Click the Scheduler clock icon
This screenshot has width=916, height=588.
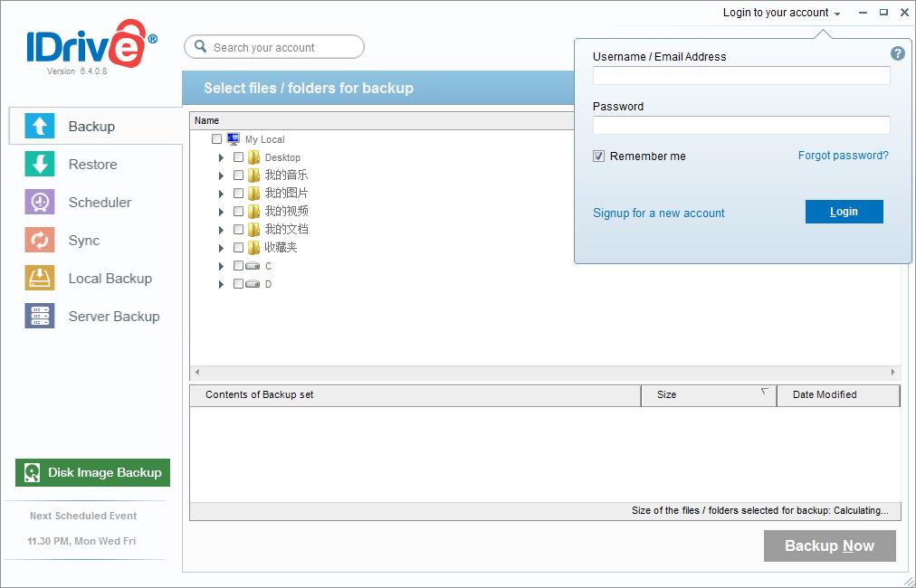39,203
